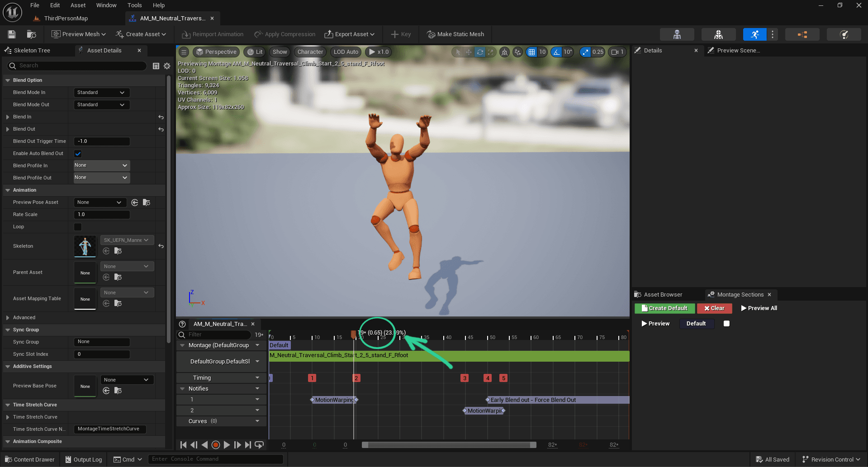Toggle scale snapping in the viewport
The width and height of the screenshot is (868, 467).
(586, 52)
